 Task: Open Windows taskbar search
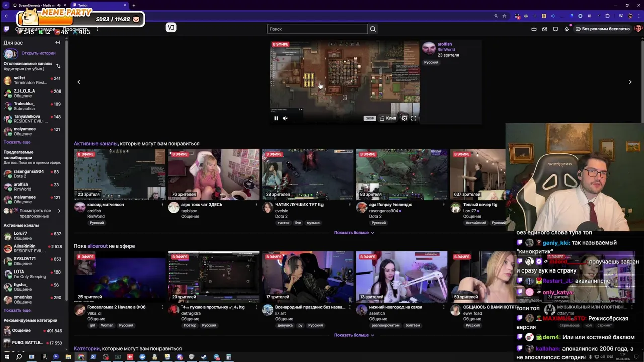(x=19, y=357)
